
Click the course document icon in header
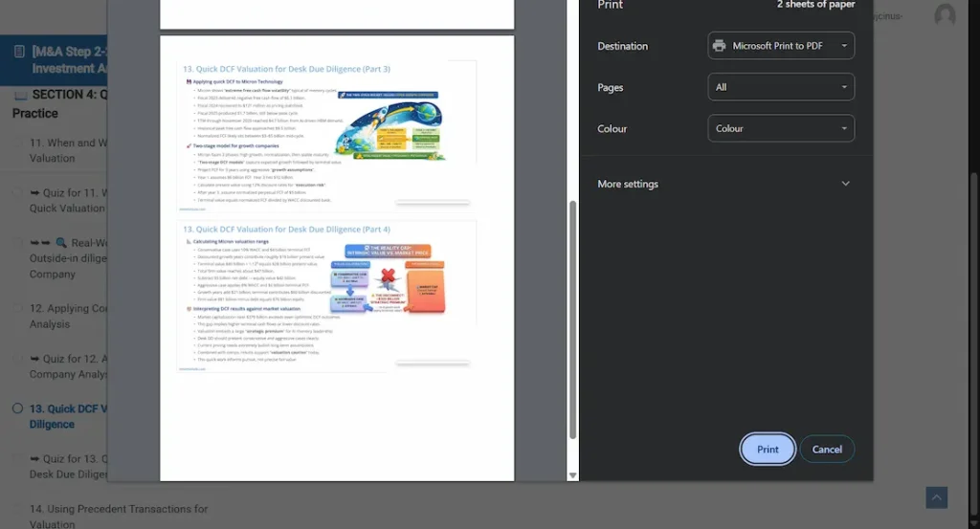coord(19,51)
